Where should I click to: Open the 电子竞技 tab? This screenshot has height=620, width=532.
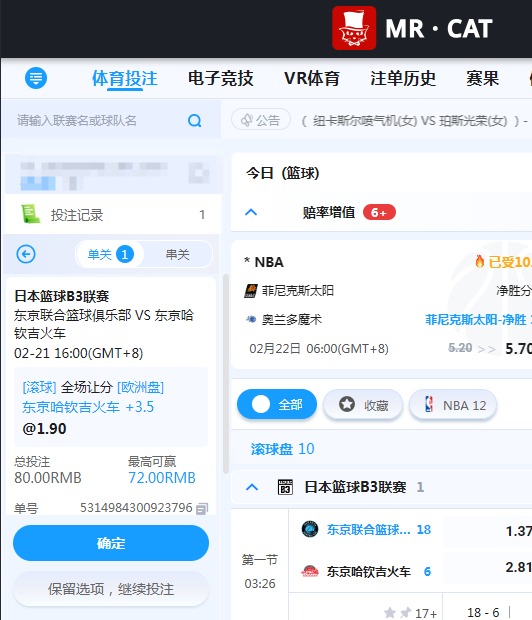pos(221,78)
